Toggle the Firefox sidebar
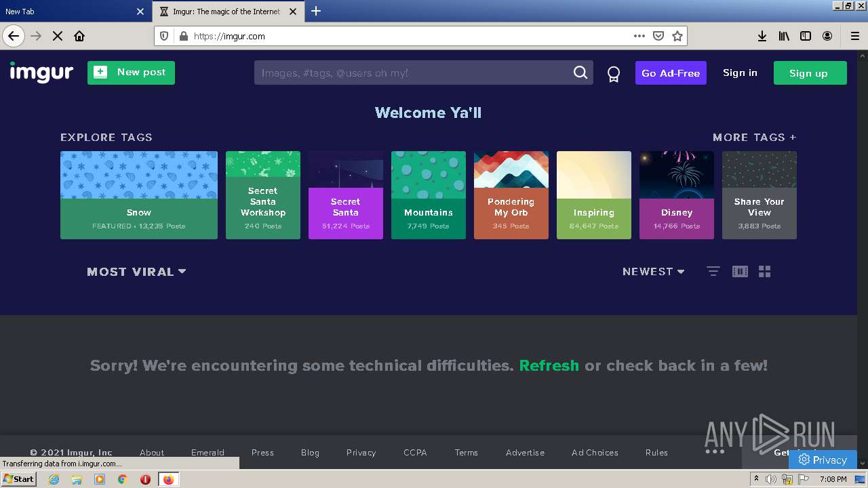 (x=806, y=36)
